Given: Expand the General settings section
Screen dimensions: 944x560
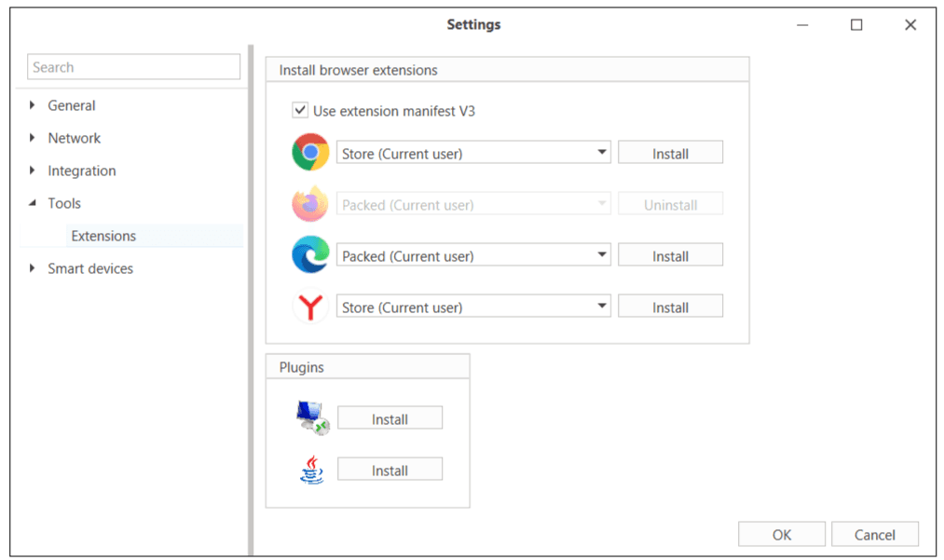Looking at the screenshot, I should 34,105.
